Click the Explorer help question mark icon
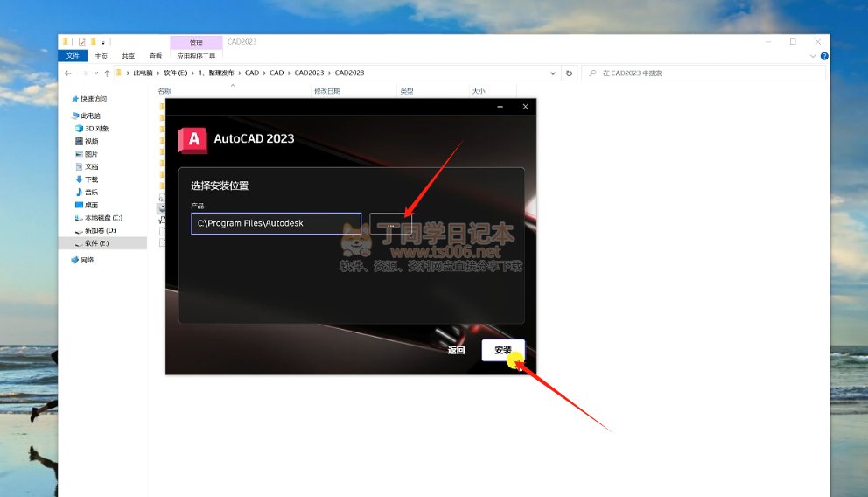 [x=823, y=56]
